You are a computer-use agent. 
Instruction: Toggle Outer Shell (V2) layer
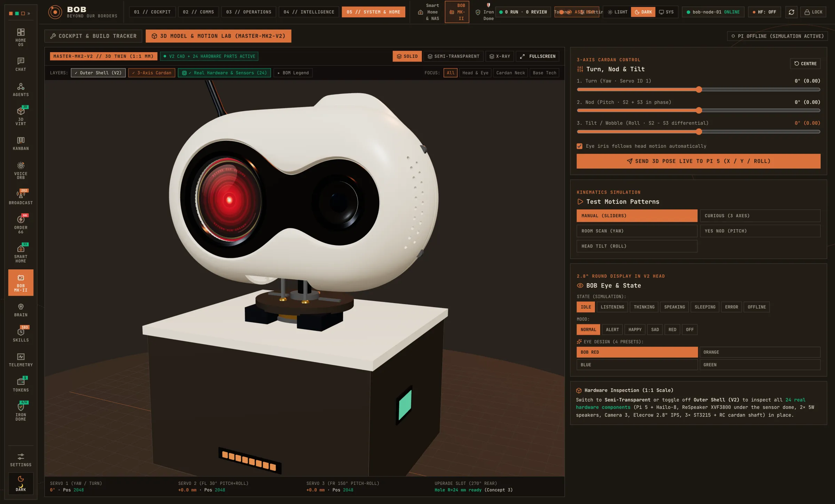click(x=98, y=73)
